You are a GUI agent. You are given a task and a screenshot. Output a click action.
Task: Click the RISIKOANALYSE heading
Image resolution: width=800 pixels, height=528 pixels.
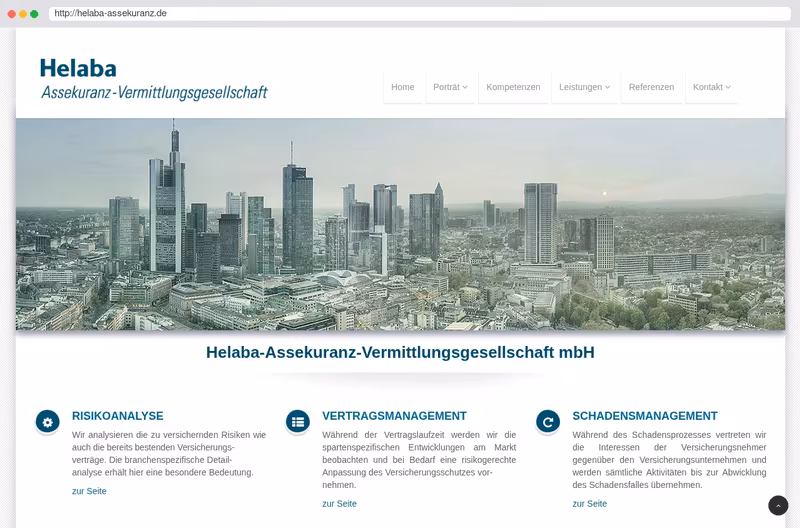point(118,416)
